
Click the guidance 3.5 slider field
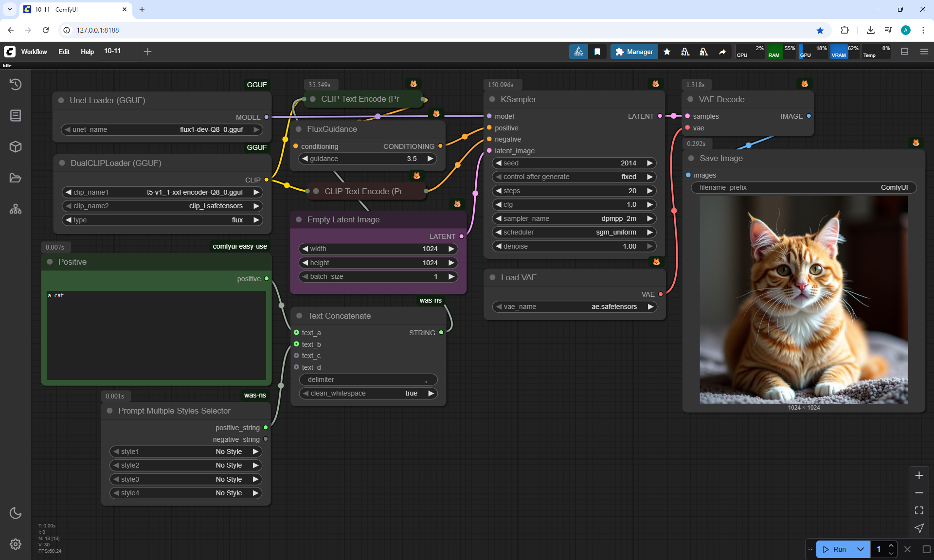coord(368,159)
